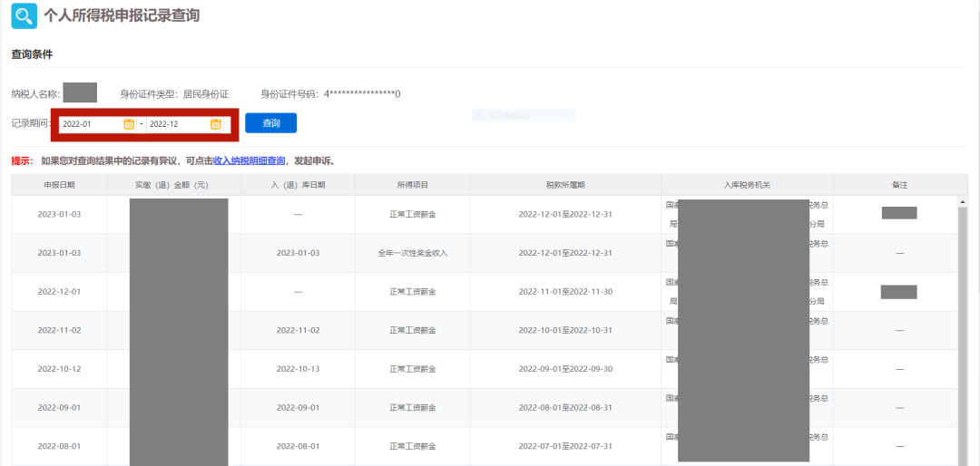Open the 收入纳税明细查询 link
Screen dimensions: 980x466
249,160
